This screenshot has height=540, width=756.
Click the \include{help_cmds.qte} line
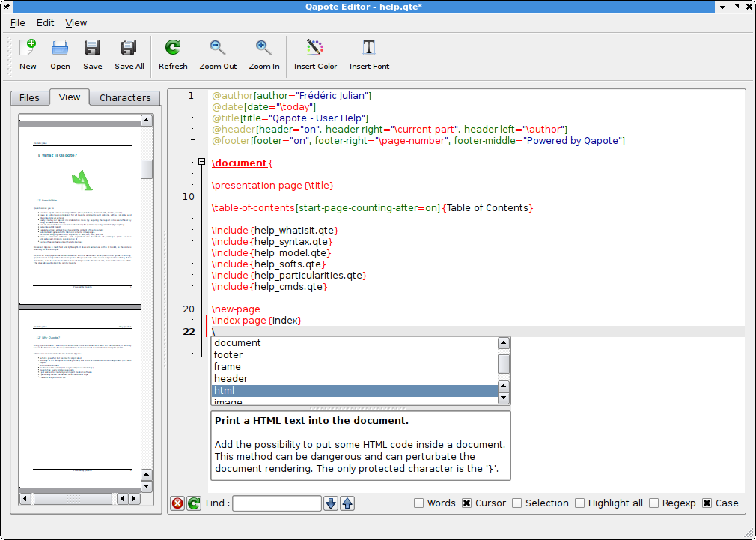pyautogui.click(x=269, y=287)
